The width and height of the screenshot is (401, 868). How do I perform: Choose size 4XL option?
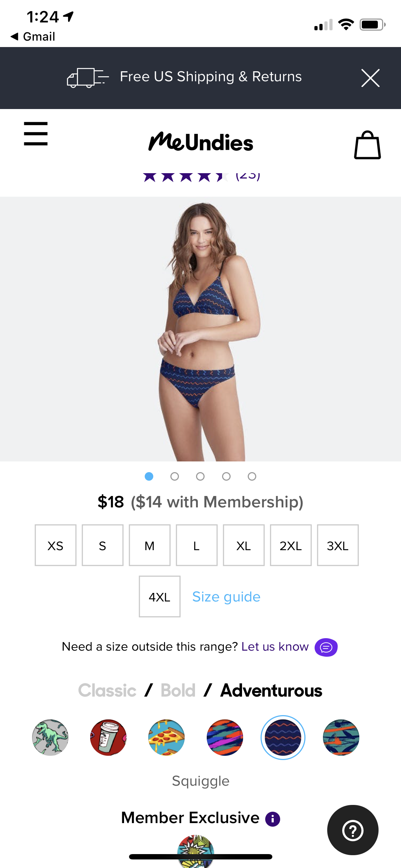point(160,596)
